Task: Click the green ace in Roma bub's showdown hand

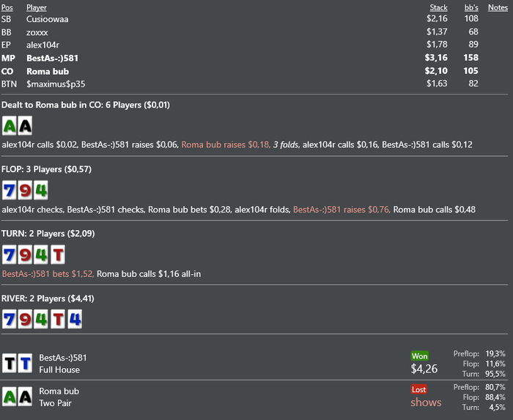Action: (10, 397)
